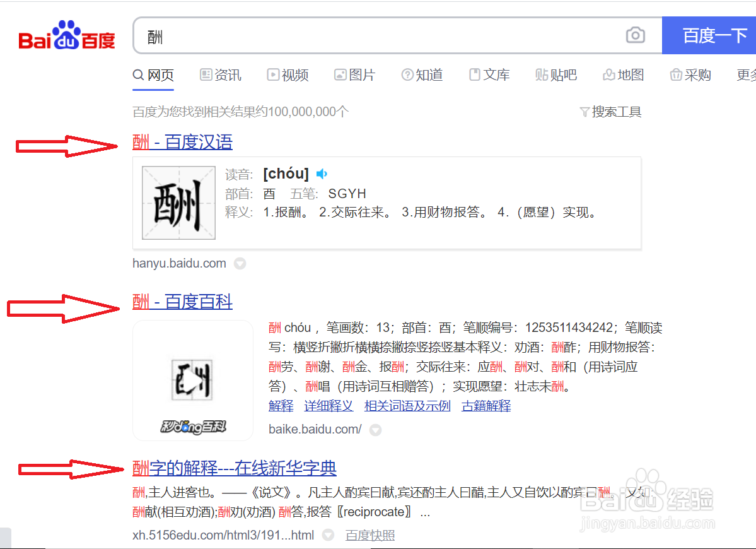The width and height of the screenshot is (756, 549).
Task: Click the hanyu.baidu.com URL text
Action: [179, 263]
